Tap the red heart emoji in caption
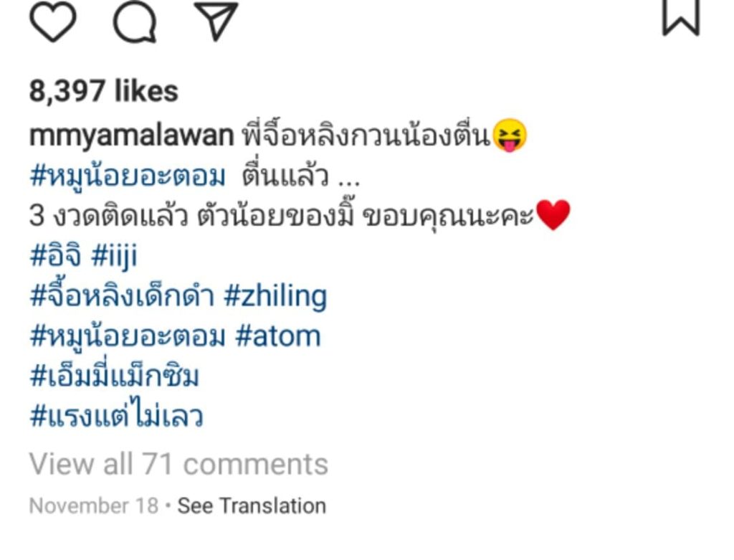734x560 pixels. click(x=553, y=214)
